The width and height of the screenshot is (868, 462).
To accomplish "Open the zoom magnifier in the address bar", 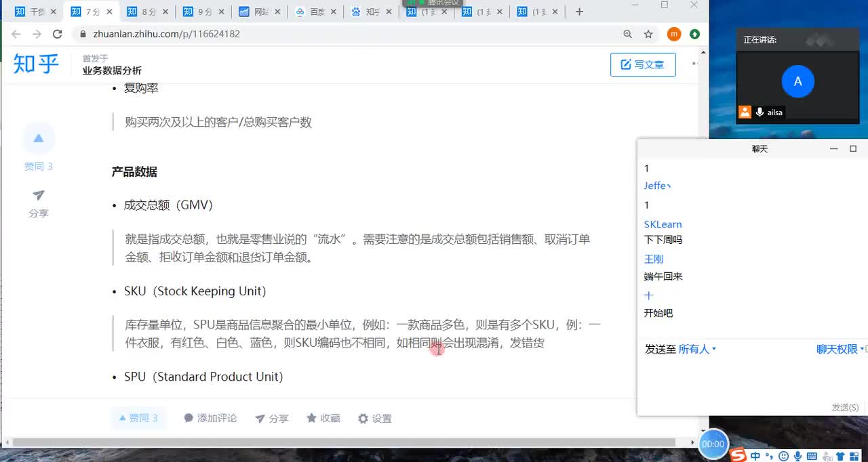I will [628, 34].
